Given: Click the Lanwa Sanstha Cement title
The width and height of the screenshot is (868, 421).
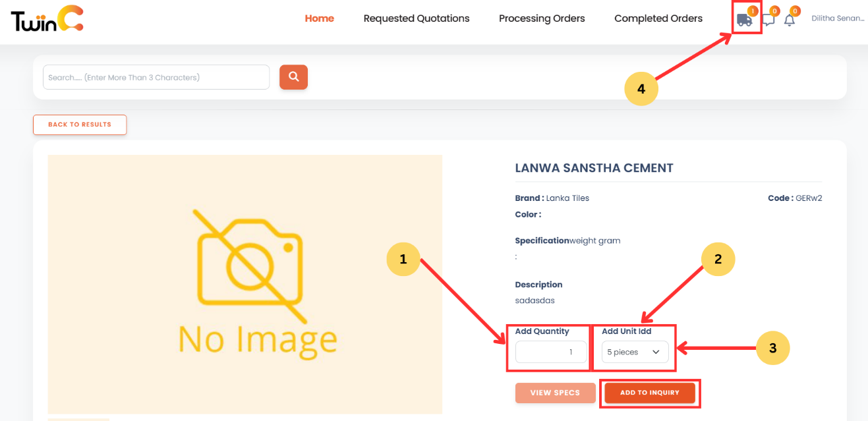Looking at the screenshot, I should point(594,168).
